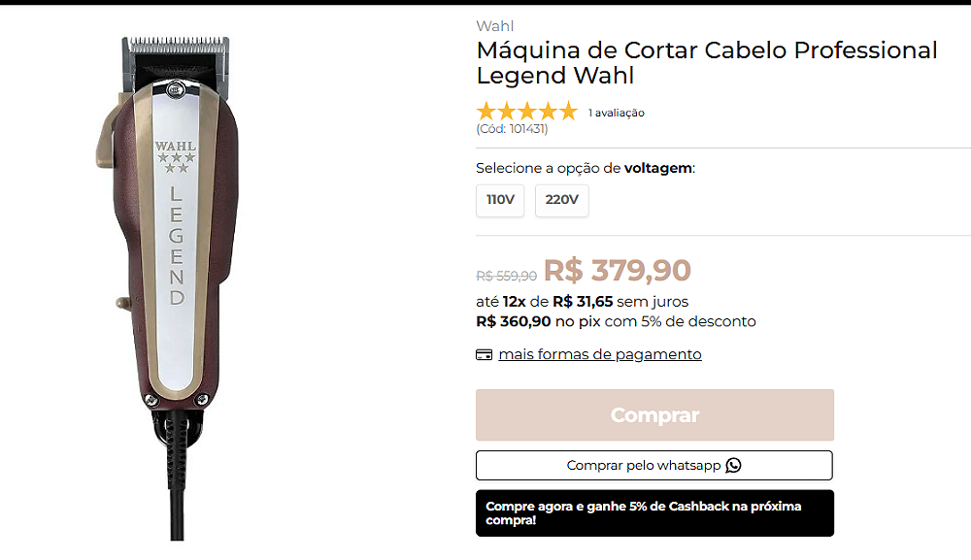The width and height of the screenshot is (971, 560).
Task: Click the second rating star
Action: pos(507,112)
